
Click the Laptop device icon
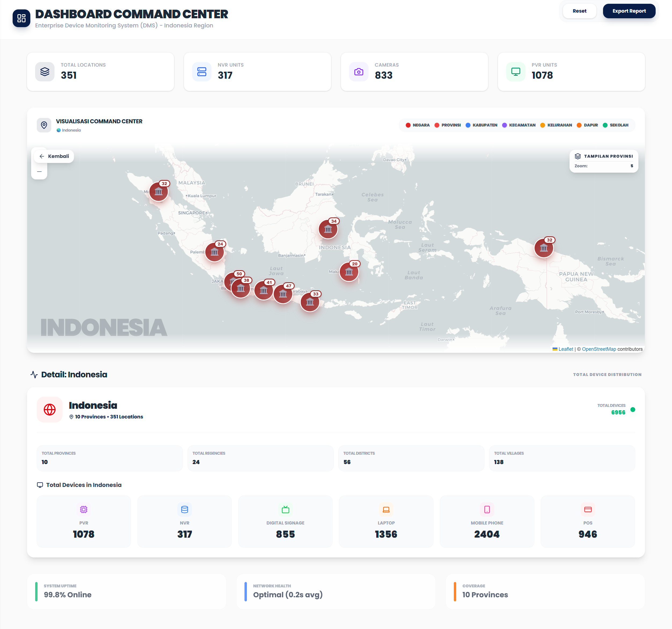(386, 509)
